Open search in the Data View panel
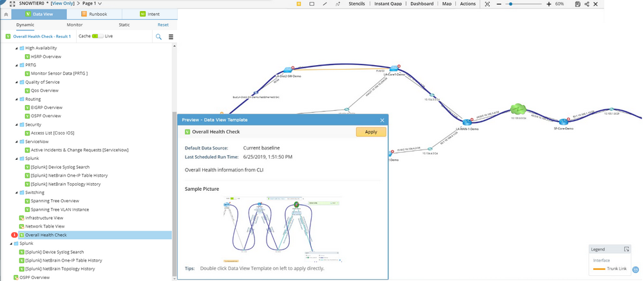 pos(158,37)
